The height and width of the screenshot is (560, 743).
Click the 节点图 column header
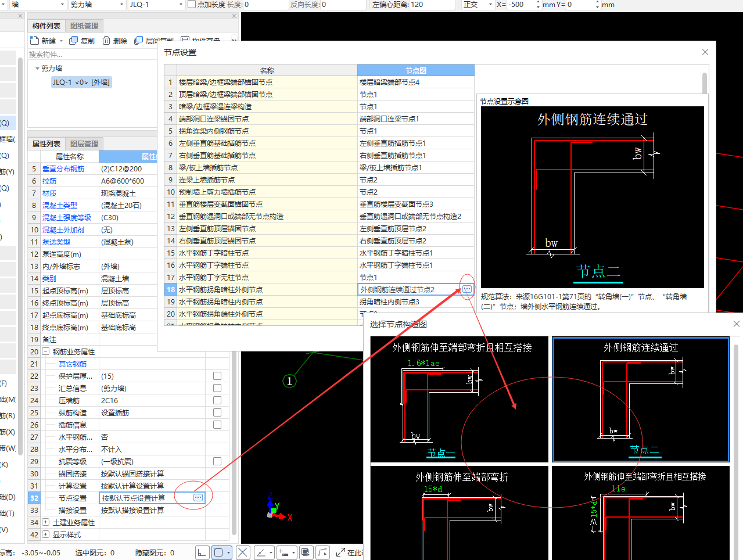coord(416,70)
